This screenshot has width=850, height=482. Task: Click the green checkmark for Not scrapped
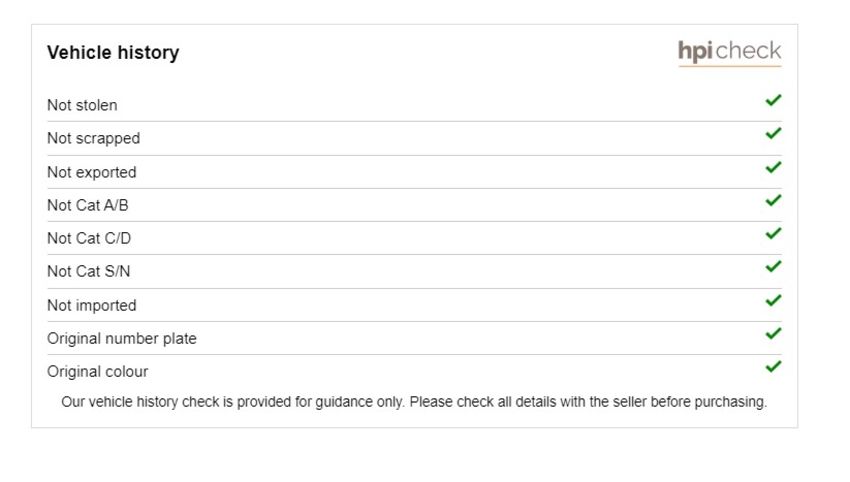point(774,133)
